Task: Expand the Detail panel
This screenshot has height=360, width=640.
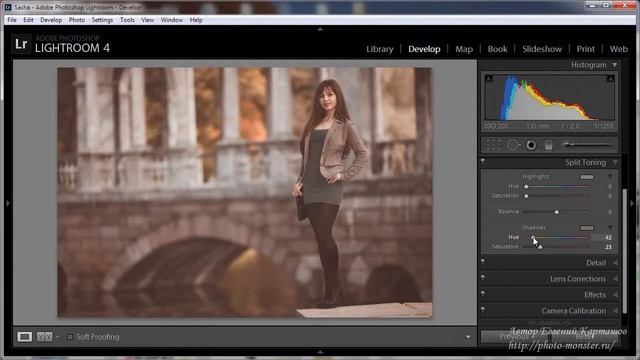Action: pos(615,263)
